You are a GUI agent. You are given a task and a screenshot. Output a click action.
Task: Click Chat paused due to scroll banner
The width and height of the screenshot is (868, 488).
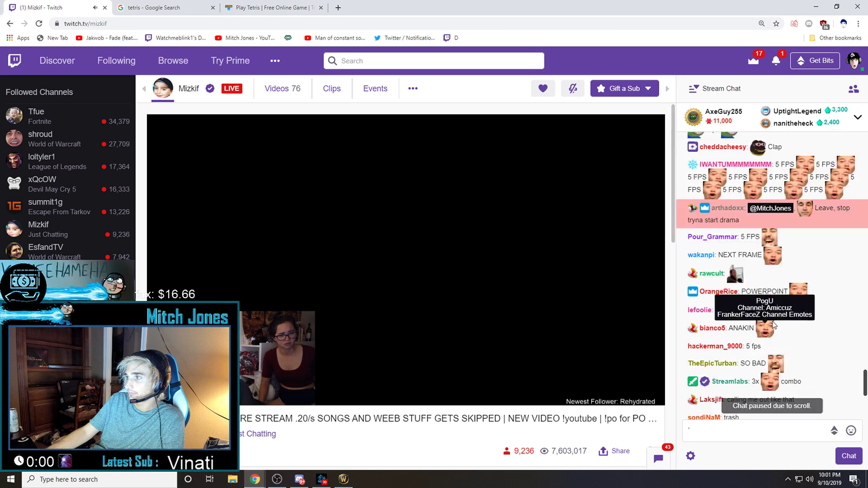(772, 406)
